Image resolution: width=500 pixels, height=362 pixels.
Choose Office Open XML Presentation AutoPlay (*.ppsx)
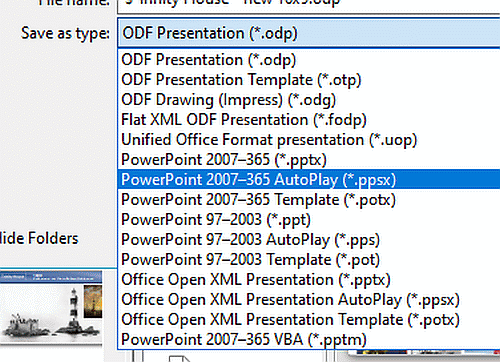tap(309, 300)
